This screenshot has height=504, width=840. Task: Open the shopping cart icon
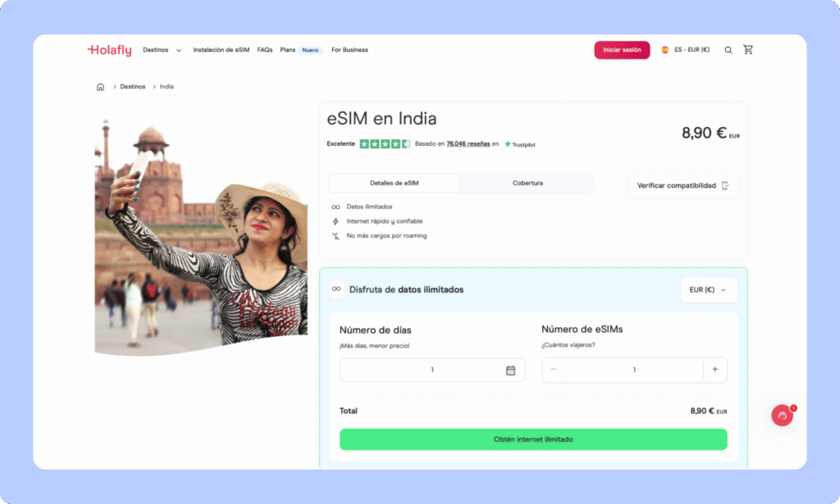[x=748, y=50]
